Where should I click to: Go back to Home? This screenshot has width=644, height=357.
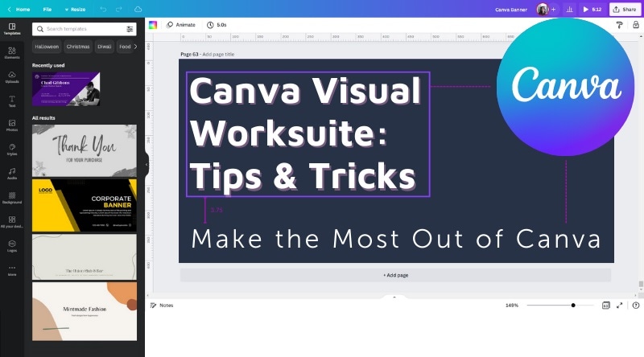[19, 9]
